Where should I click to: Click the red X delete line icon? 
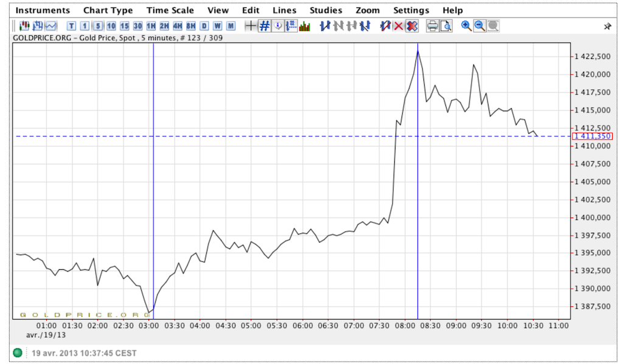click(399, 26)
